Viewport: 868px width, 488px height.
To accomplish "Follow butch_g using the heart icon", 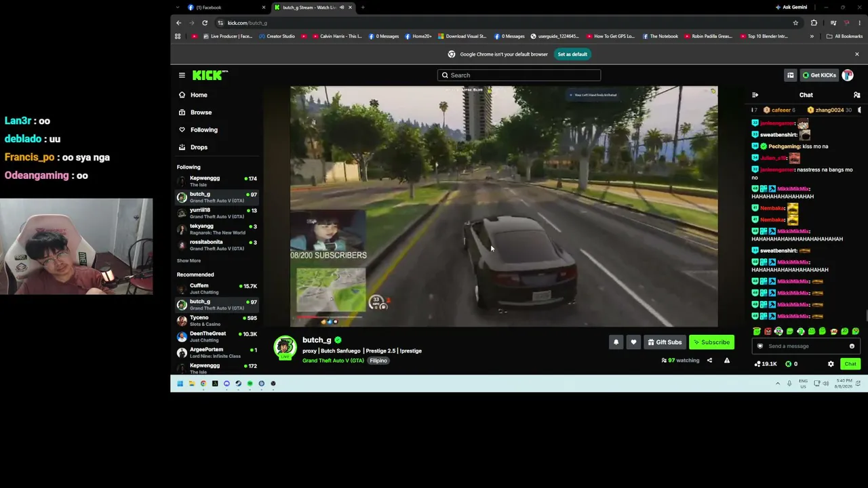I will (x=633, y=342).
